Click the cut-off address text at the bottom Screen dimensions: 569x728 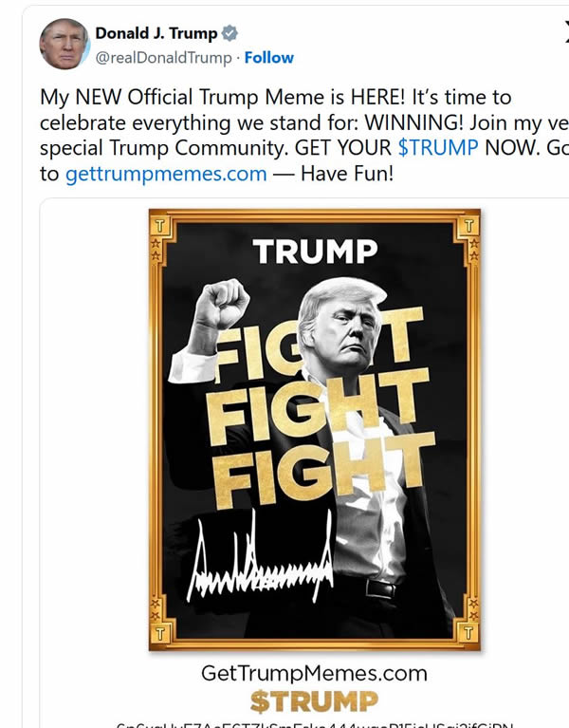[314, 724]
